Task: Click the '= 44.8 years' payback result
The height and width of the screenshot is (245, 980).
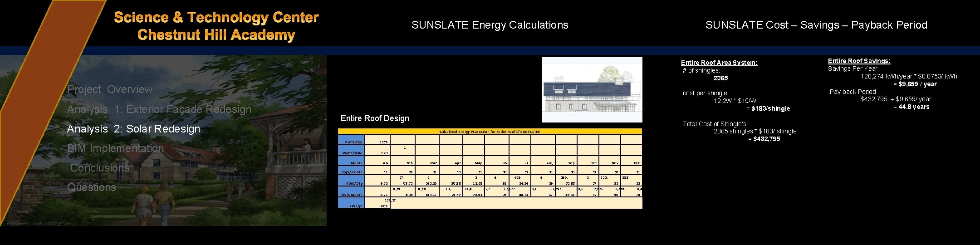Action: click(x=911, y=107)
